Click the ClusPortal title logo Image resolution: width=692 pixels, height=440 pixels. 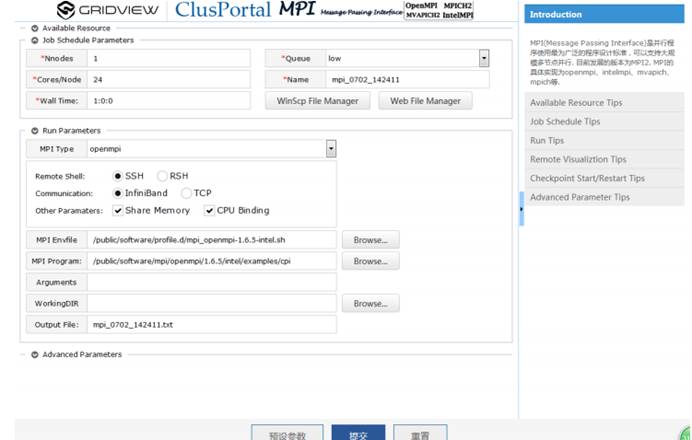tap(223, 10)
